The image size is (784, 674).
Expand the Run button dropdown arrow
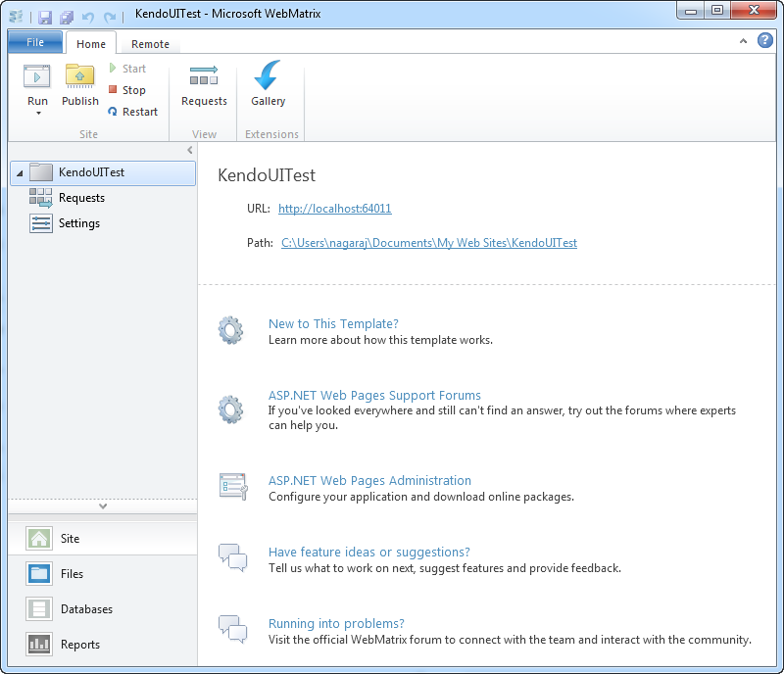tap(38, 114)
